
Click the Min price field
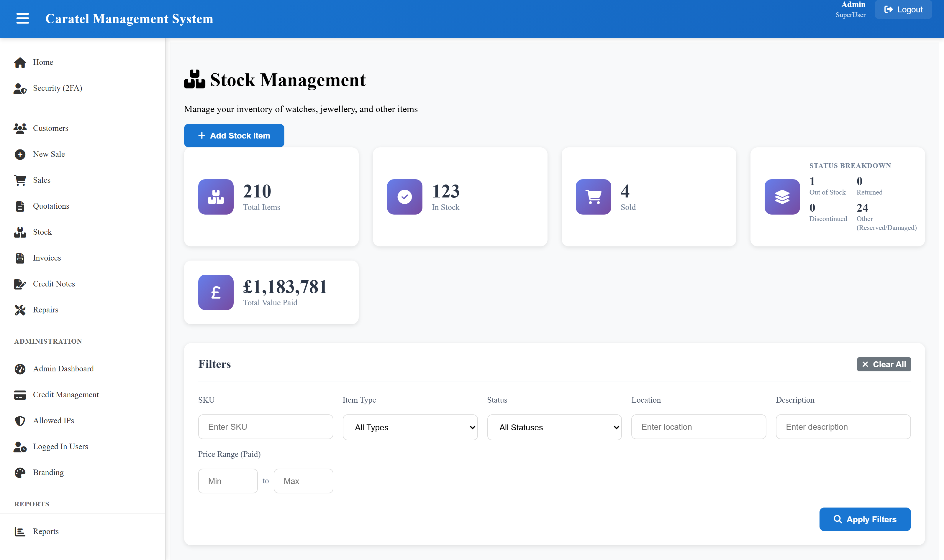pyautogui.click(x=228, y=481)
